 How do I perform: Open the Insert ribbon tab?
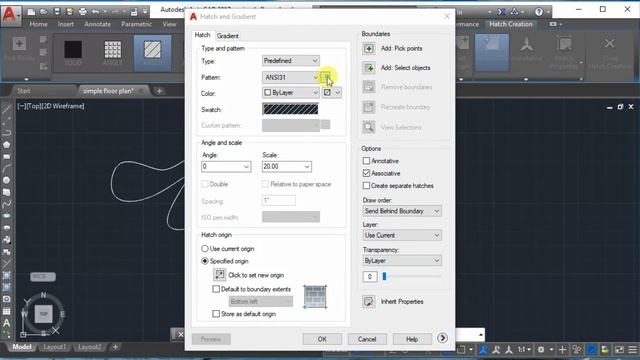66,24
